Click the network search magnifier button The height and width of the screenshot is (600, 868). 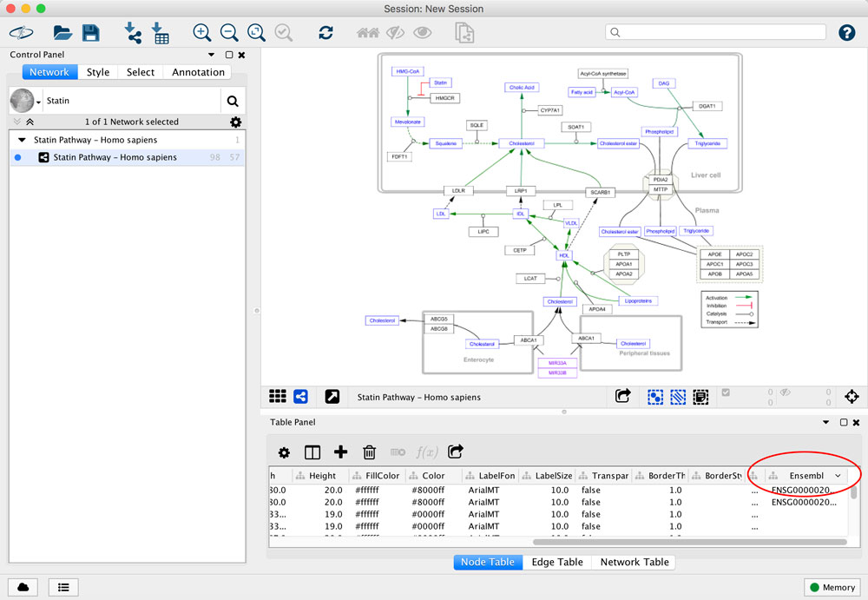point(233,101)
